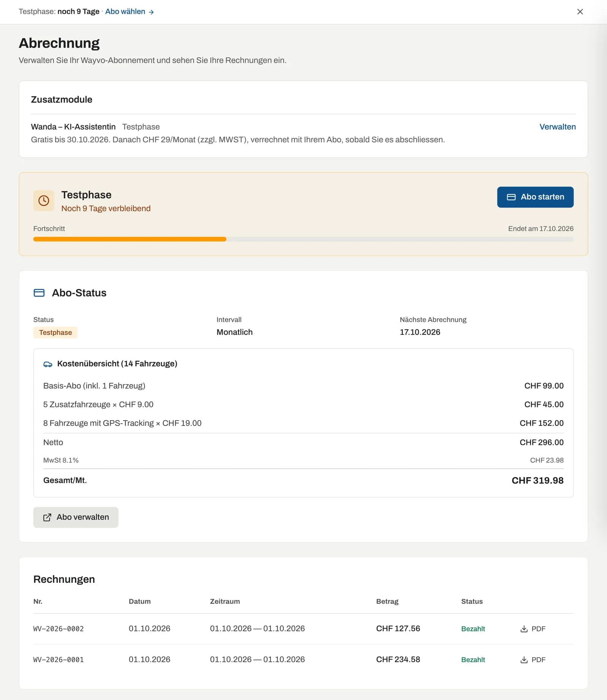The width and height of the screenshot is (607, 700).
Task: Click the amount 'CHF 234.58'
Action: 398,660
